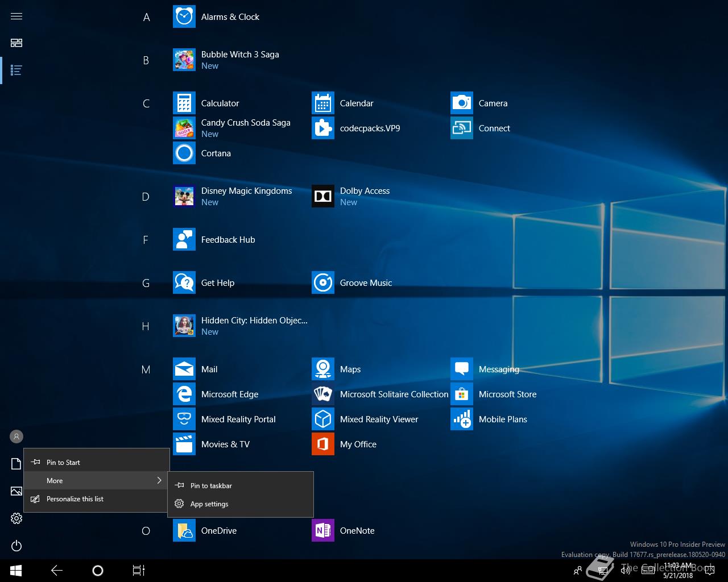The image size is (728, 582).
Task: Click the letter D group header
Action: (146, 197)
